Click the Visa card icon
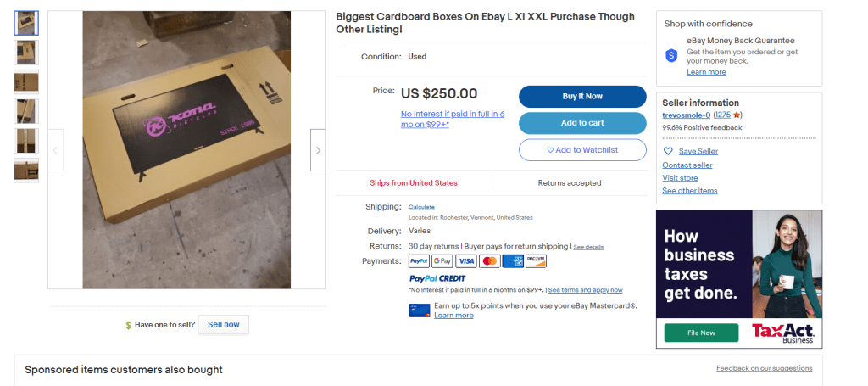 (x=466, y=260)
